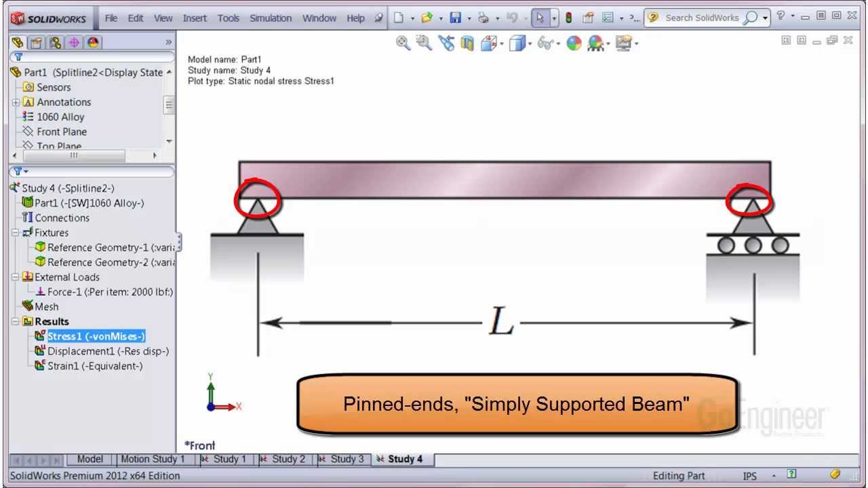Click the View Settings monitor icon

pos(623,43)
